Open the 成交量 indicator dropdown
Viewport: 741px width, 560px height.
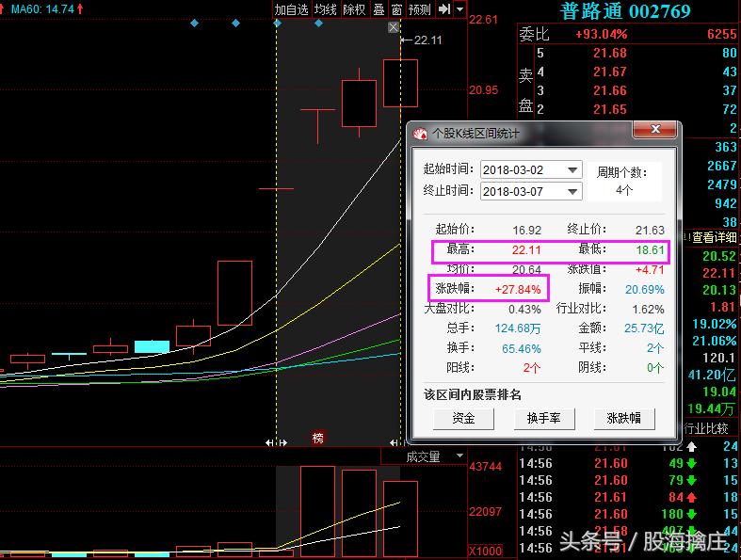click(459, 456)
